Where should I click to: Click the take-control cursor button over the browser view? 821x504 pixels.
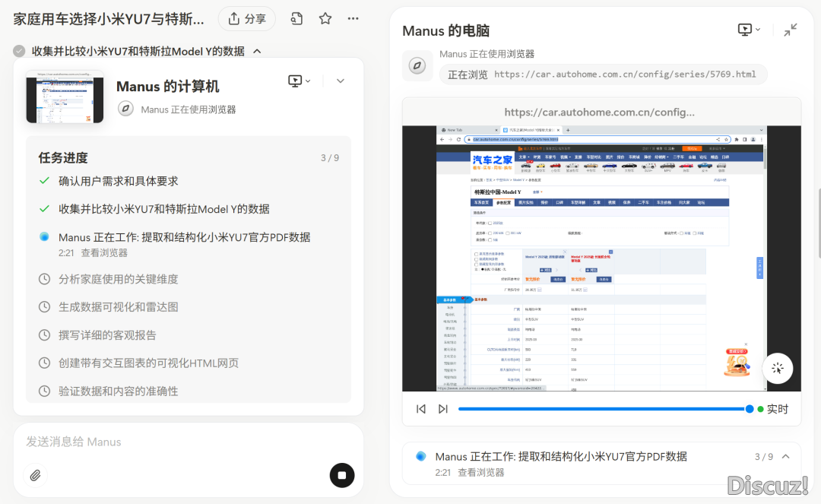point(778,369)
